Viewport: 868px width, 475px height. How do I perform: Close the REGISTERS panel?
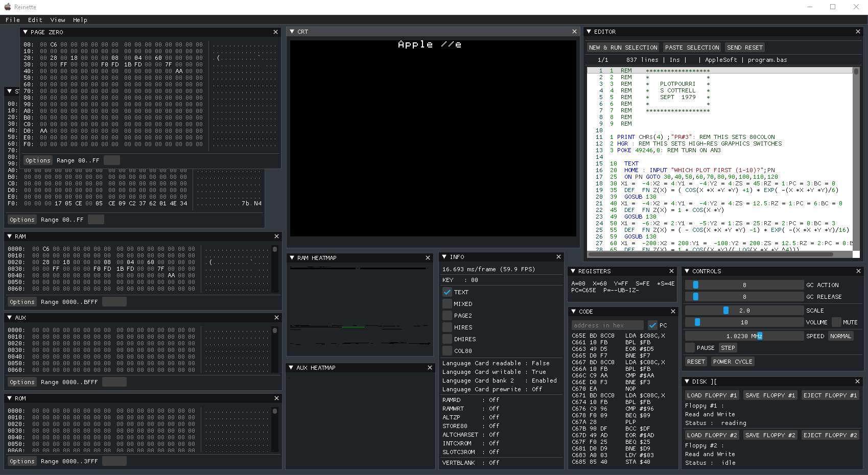[671, 271]
